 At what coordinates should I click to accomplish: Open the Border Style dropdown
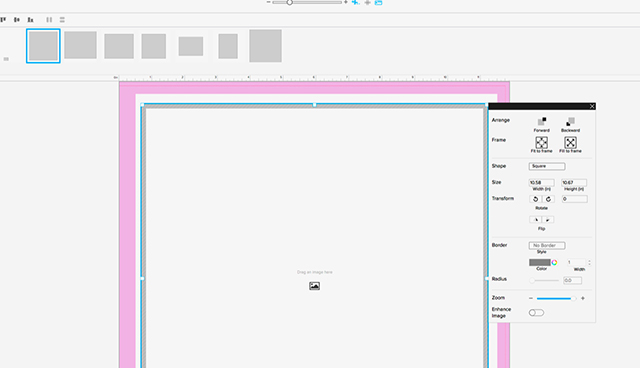click(x=547, y=245)
